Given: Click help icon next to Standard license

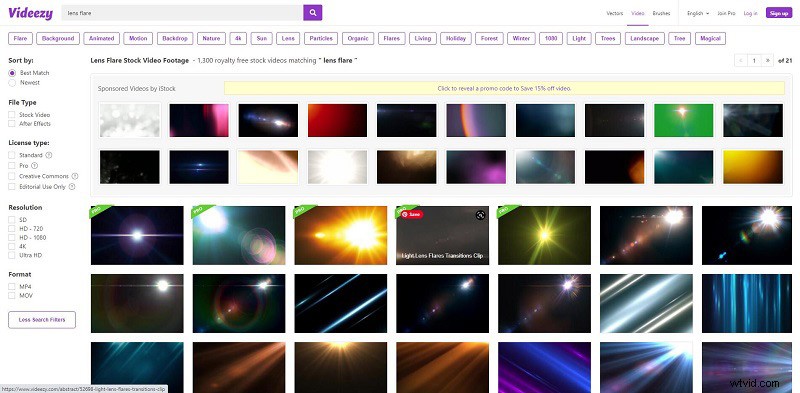Looking at the screenshot, I should click(49, 155).
